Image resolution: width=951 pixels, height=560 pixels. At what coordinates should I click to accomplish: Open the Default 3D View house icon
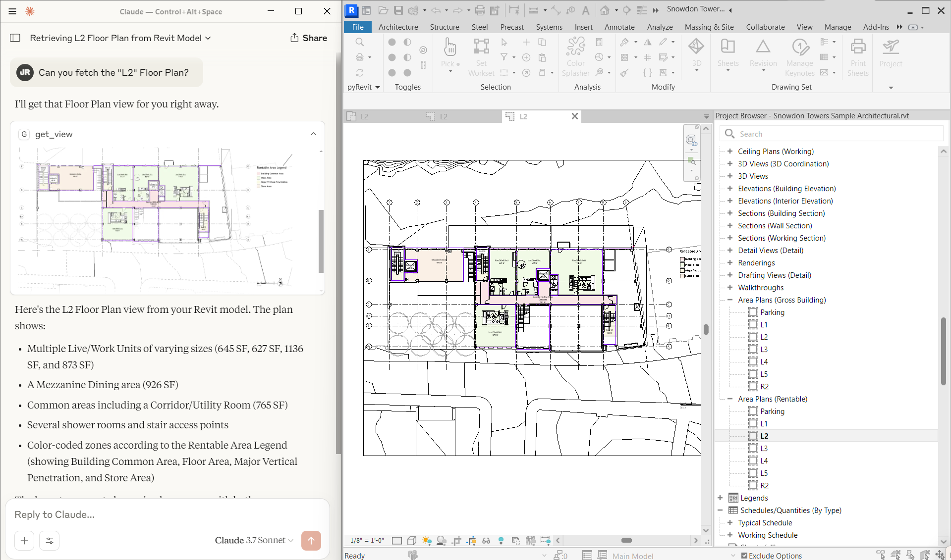(605, 10)
